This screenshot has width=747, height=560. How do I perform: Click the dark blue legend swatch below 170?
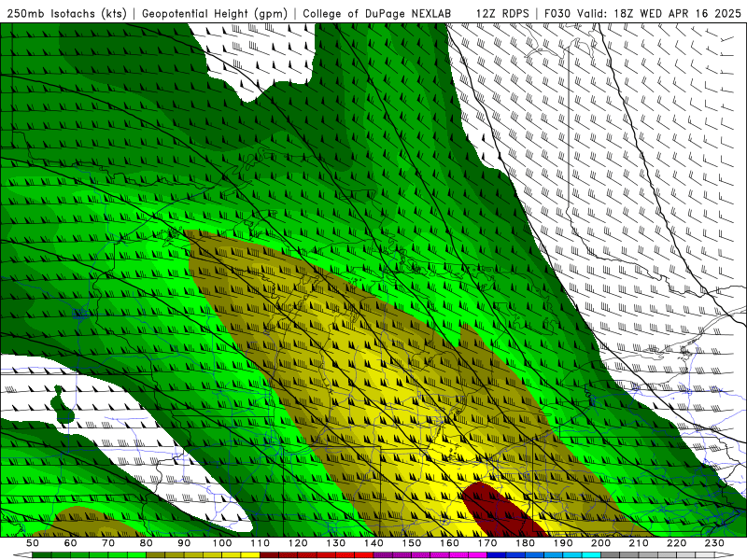tap(497, 555)
